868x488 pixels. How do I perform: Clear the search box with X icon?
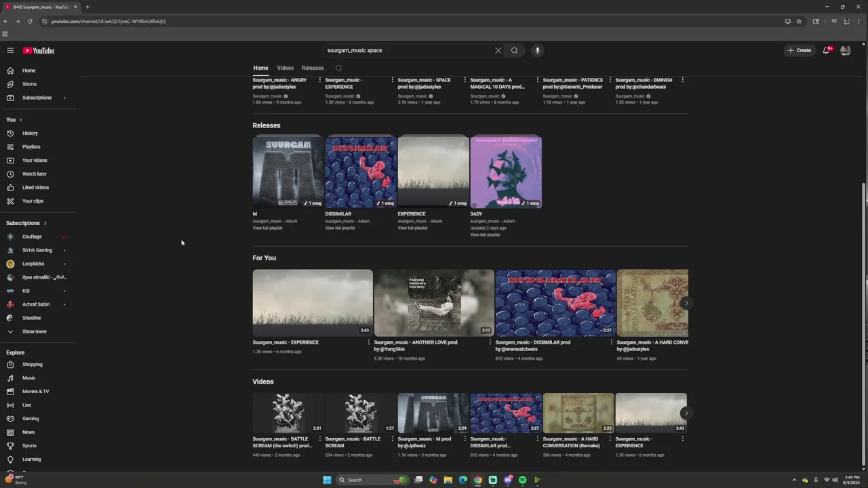coord(498,50)
